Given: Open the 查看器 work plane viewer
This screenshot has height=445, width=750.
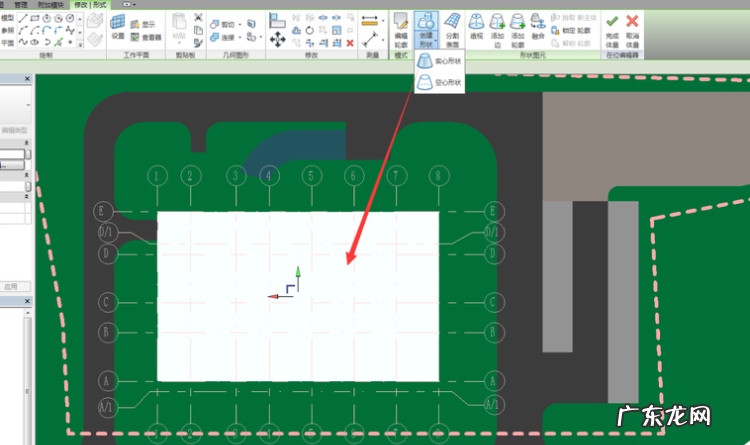Looking at the screenshot, I should pyautogui.click(x=148, y=38).
